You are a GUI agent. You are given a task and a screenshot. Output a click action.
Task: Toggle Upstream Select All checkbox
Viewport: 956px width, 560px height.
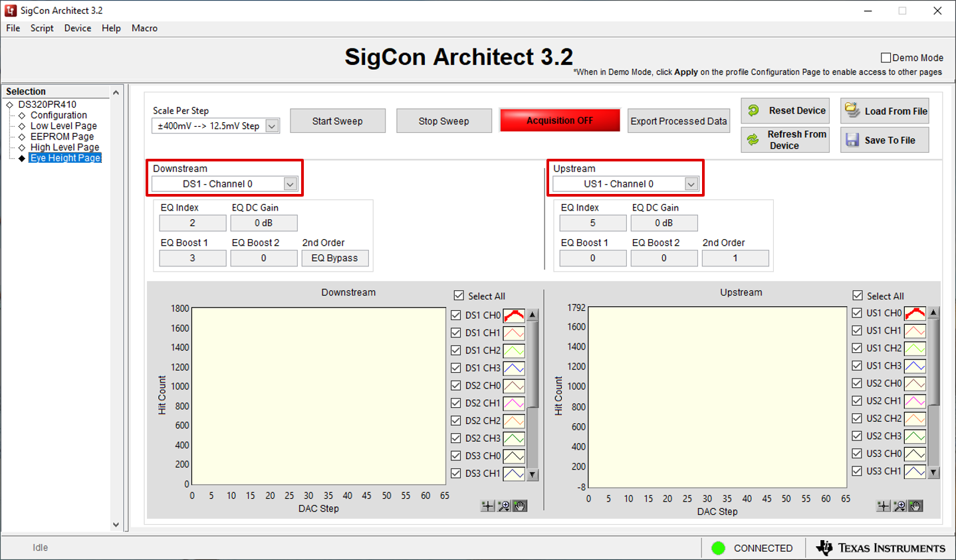click(x=858, y=296)
